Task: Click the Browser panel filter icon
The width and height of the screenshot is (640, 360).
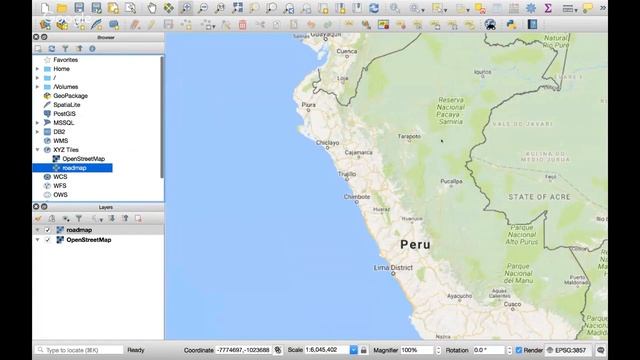Action: [65, 49]
